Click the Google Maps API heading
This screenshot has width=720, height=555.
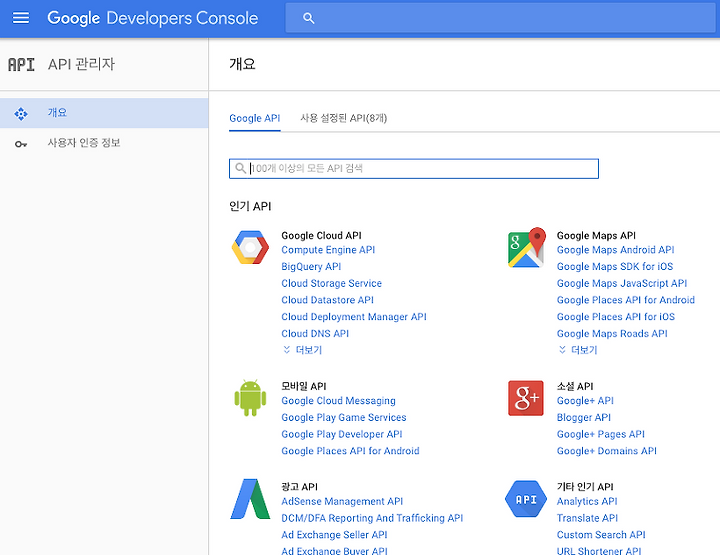coord(596,235)
